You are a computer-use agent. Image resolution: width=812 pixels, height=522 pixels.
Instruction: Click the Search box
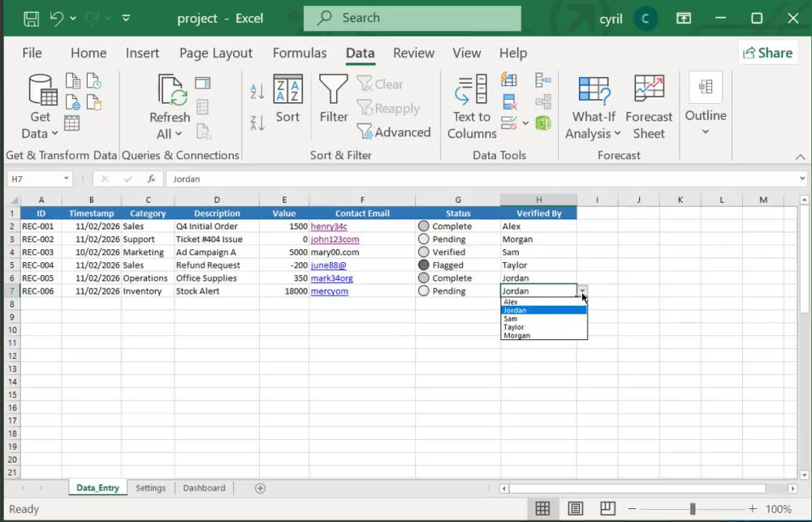point(412,18)
